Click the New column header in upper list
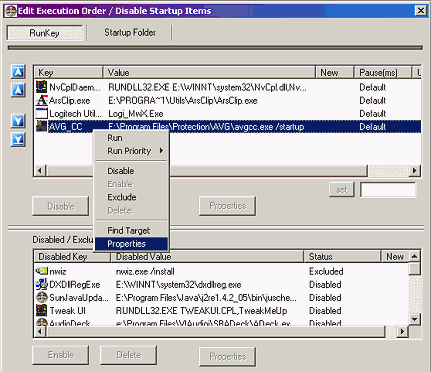The width and height of the screenshot is (431, 372). (x=334, y=72)
